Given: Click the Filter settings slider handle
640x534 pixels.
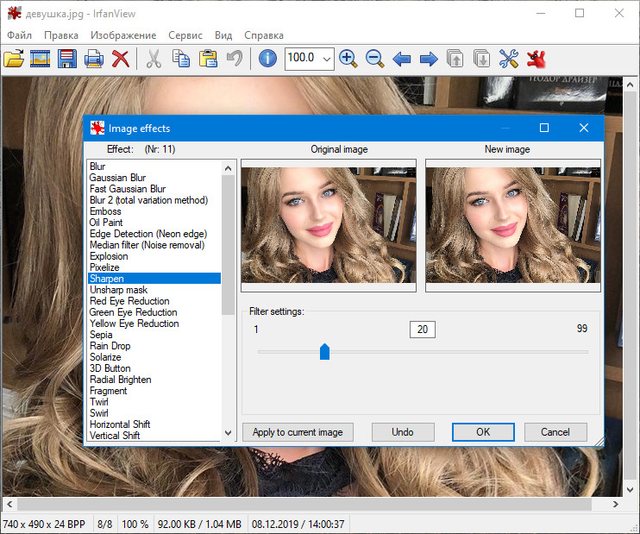Looking at the screenshot, I should coord(324,351).
